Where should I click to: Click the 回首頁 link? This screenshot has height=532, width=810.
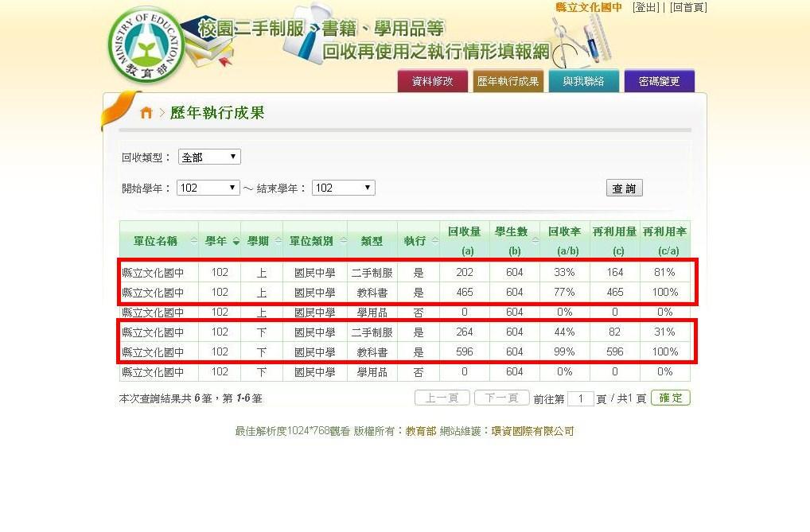click(687, 7)
